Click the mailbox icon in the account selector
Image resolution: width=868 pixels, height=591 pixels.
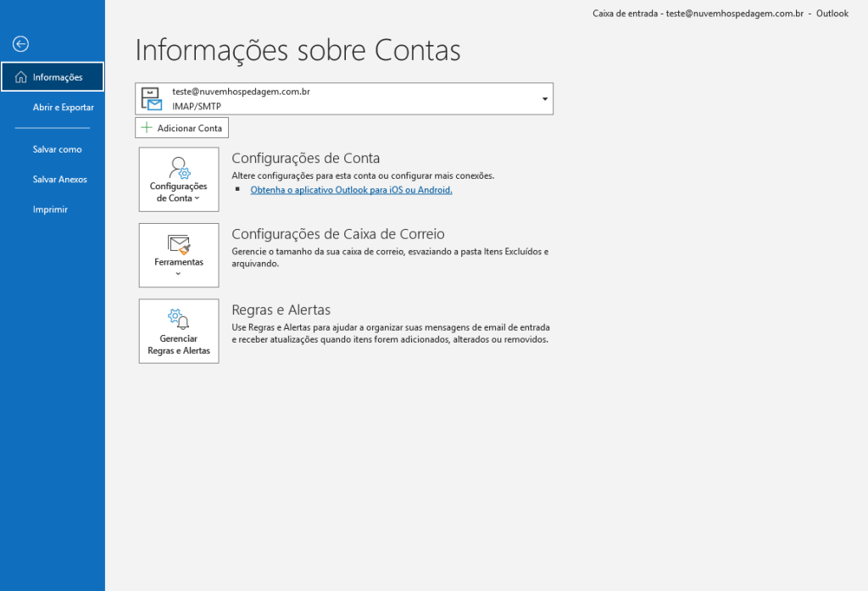click(152, 98)
